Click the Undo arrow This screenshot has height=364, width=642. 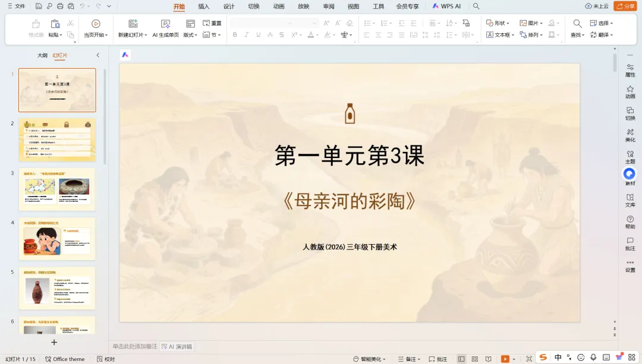pos(82,6)
